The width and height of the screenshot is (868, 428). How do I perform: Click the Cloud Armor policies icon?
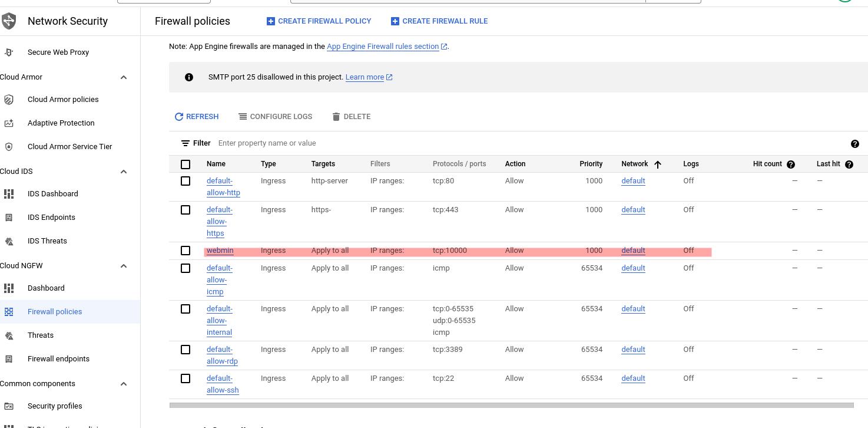(9, 100)
